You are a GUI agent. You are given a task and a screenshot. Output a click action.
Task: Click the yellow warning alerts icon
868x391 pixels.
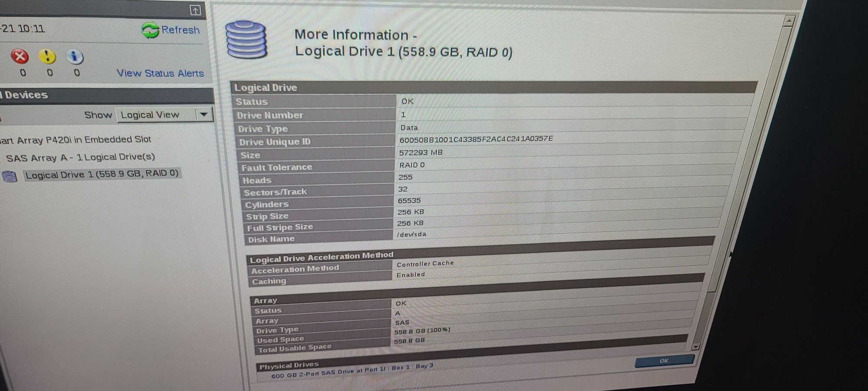pyautogui.click(x=47, y=56)
